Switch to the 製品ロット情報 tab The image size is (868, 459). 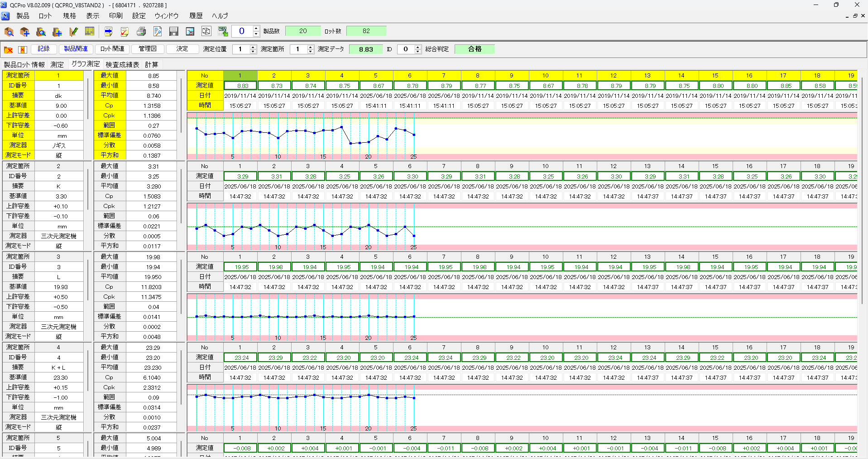(x=24, y=64)
